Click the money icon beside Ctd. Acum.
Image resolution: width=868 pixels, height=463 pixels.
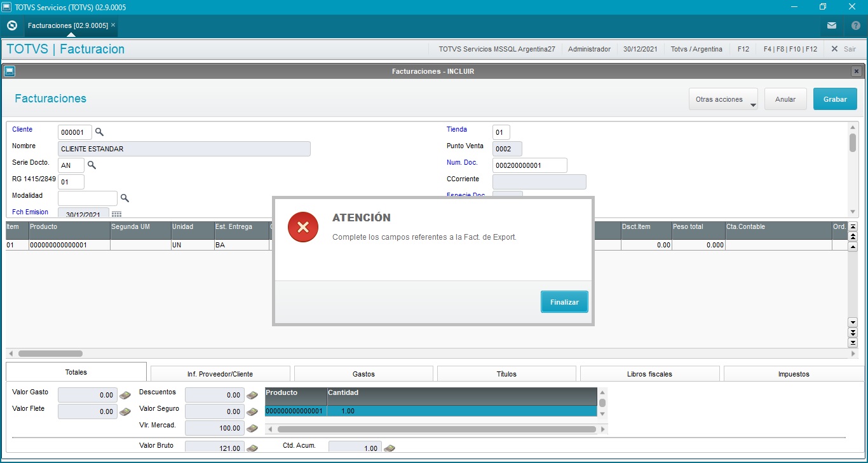(x=390, y=448)
